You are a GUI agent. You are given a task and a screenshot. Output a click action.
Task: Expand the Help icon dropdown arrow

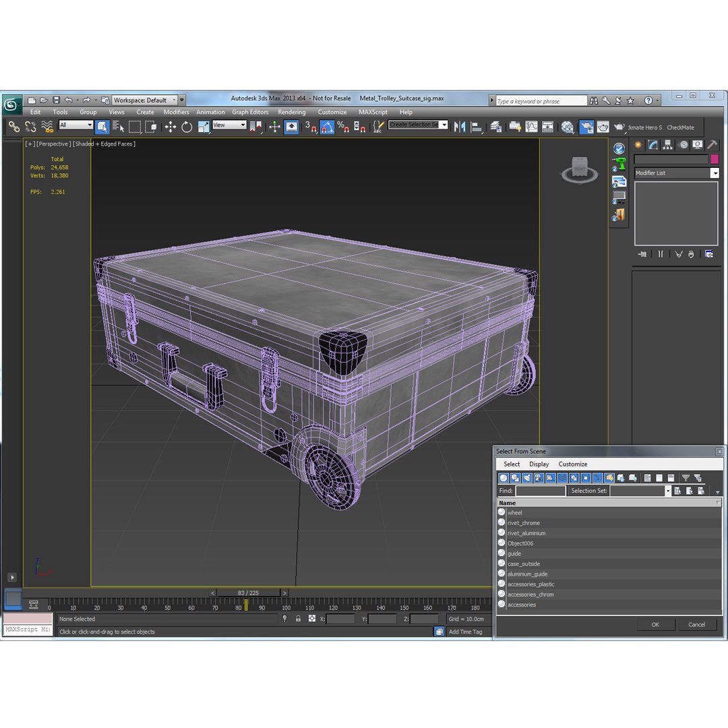[x=658, y=100]
